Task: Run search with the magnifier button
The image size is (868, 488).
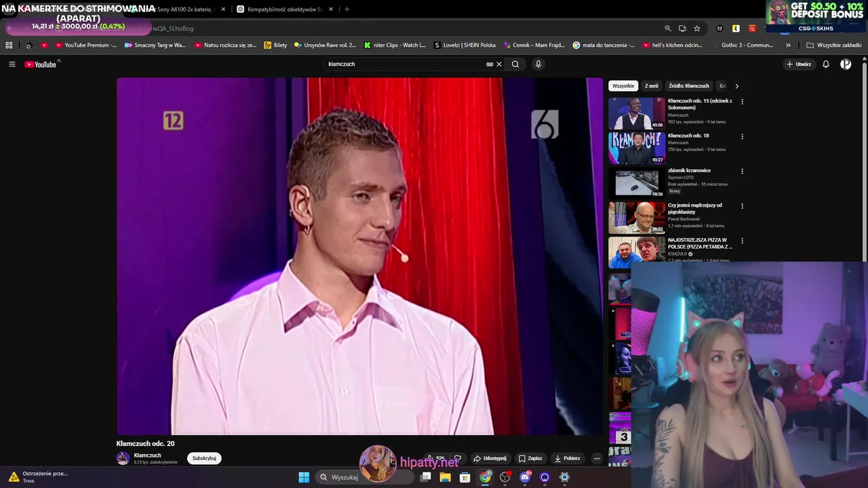Action: click(515, 64)
